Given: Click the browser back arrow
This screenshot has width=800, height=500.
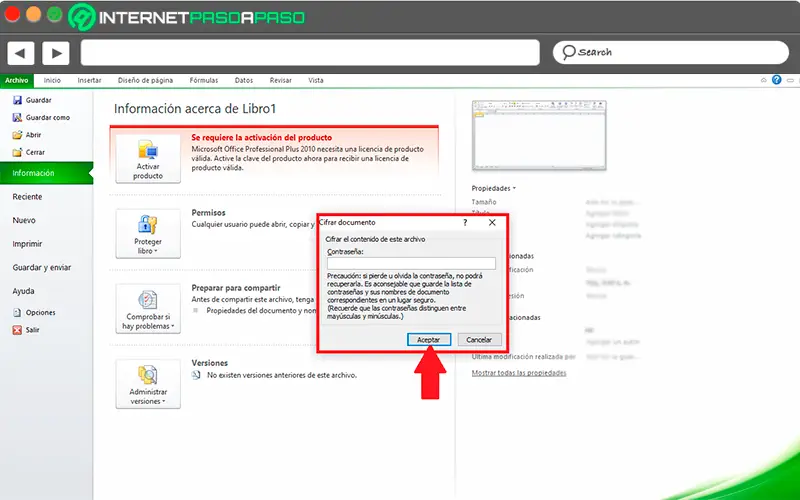Looking at the screenshot, I should [x=20, y=53].
